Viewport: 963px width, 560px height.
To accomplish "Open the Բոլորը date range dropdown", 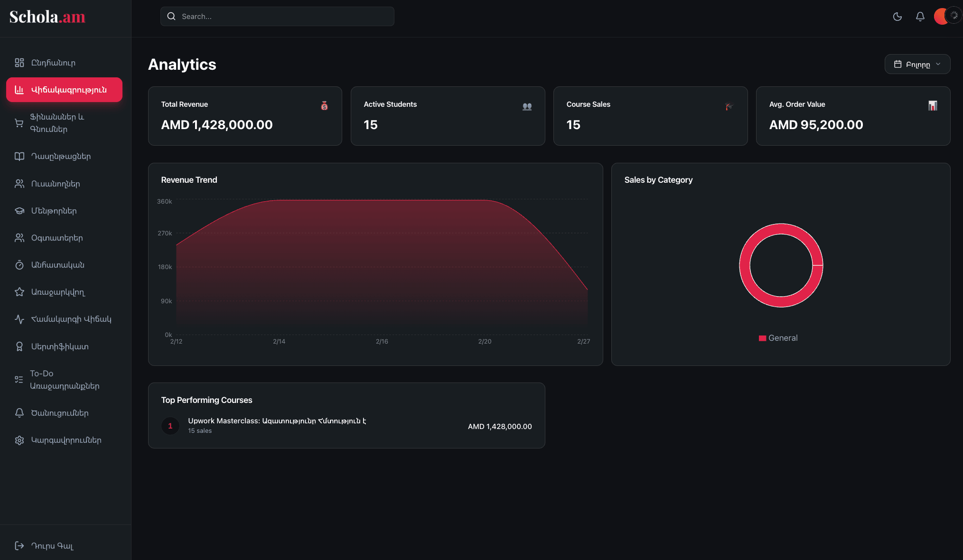I will coord(917,64).
